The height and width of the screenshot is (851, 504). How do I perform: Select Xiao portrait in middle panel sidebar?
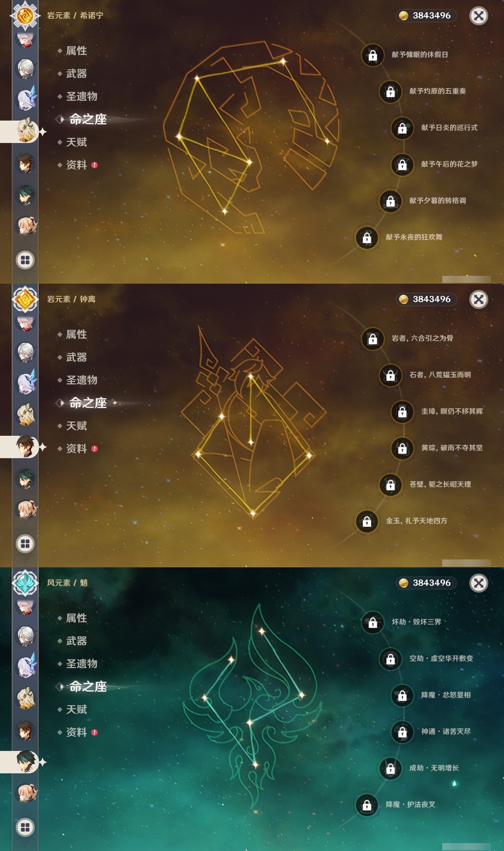click(x=26, y=478)
